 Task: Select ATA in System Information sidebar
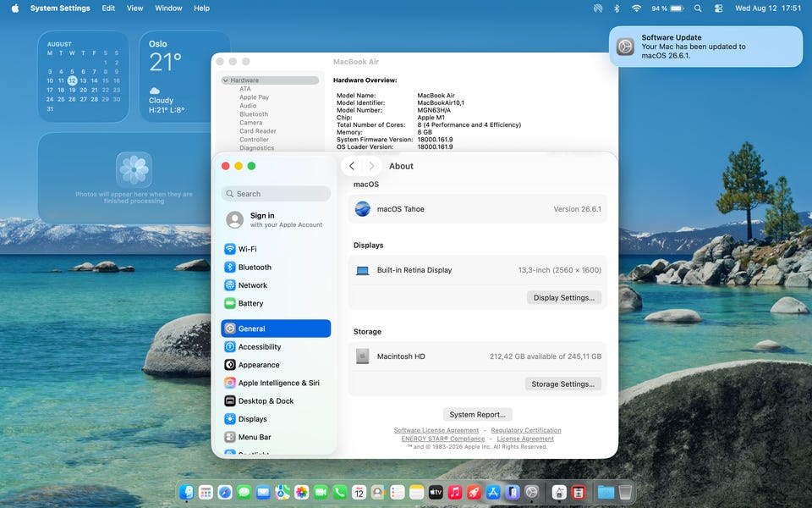(245, 89)
